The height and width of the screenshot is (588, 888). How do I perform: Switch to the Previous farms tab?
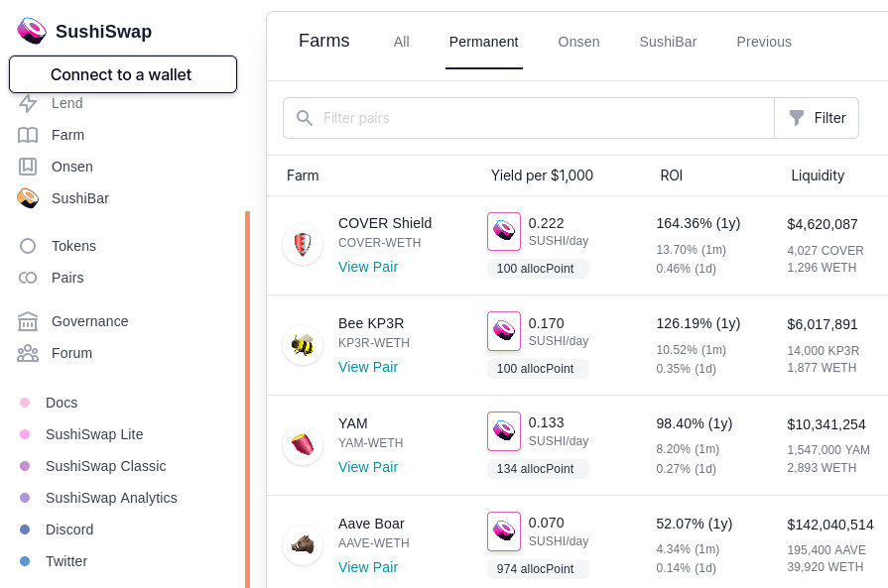click(764, 42)
